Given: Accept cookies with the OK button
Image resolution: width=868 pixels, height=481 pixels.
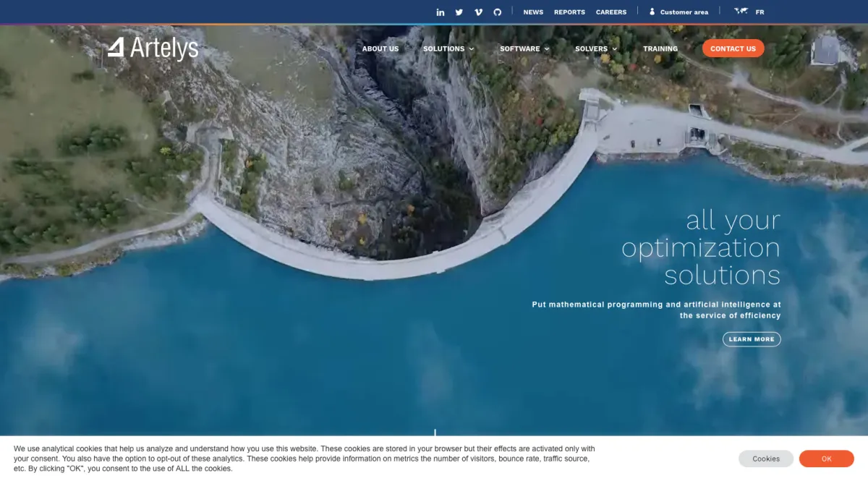Looking at the screenshot, I should (x=826, y=459).
